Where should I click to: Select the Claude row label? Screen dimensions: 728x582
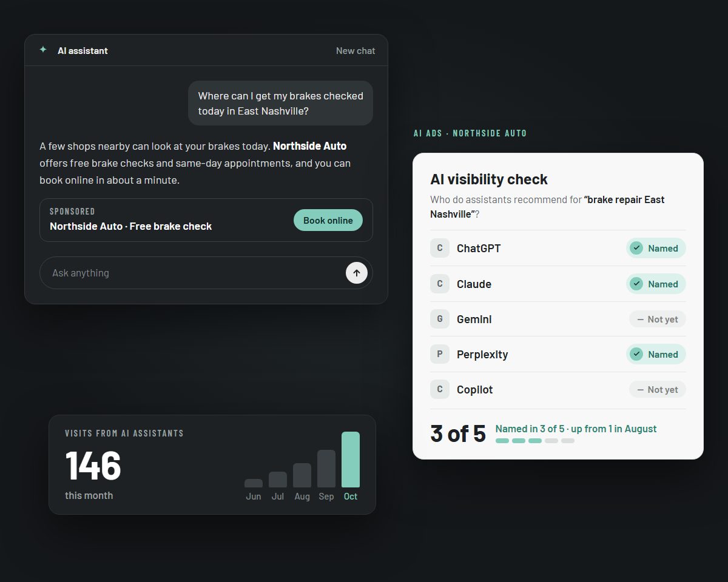[x=474, y=284]
